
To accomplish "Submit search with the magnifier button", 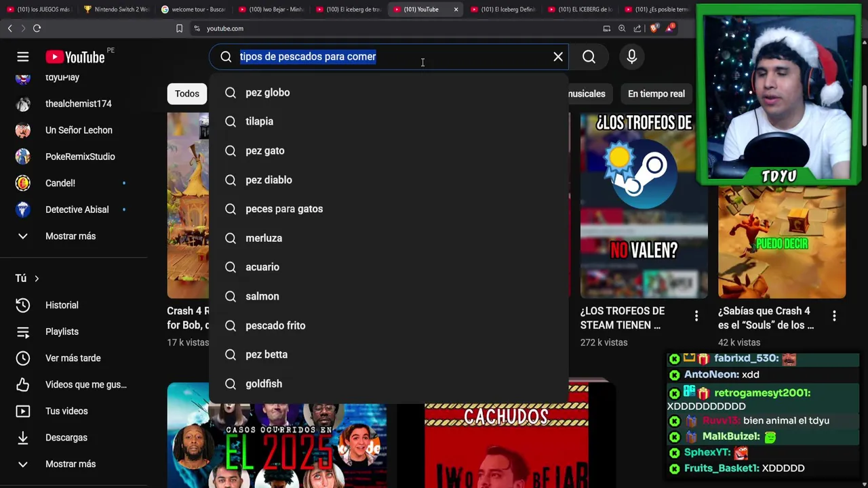I will tap(589, 57).
